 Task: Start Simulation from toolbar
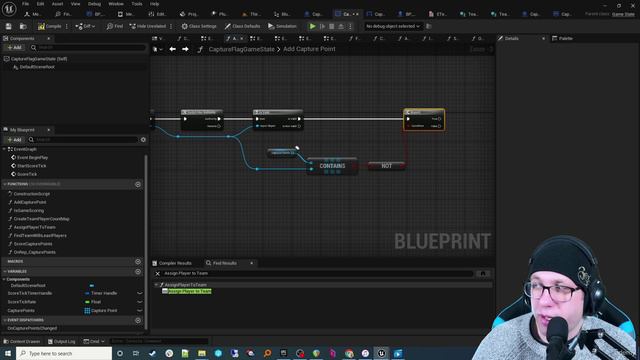(282, 26)
